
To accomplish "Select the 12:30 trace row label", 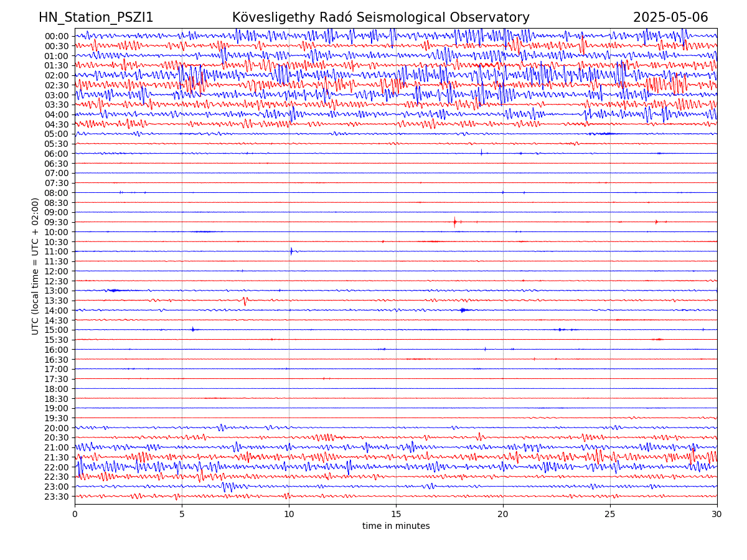I will tap(57, 281).
